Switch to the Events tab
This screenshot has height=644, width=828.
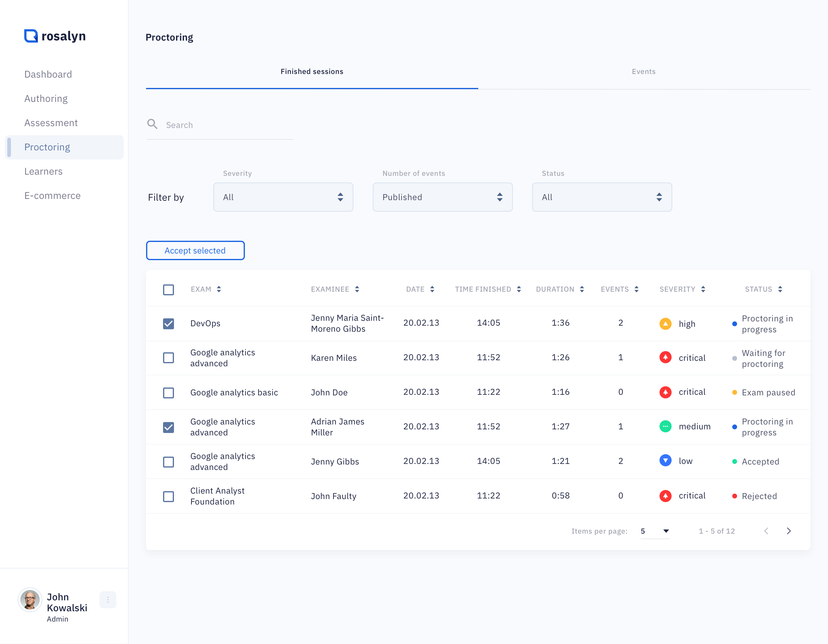tap(643, 72)
